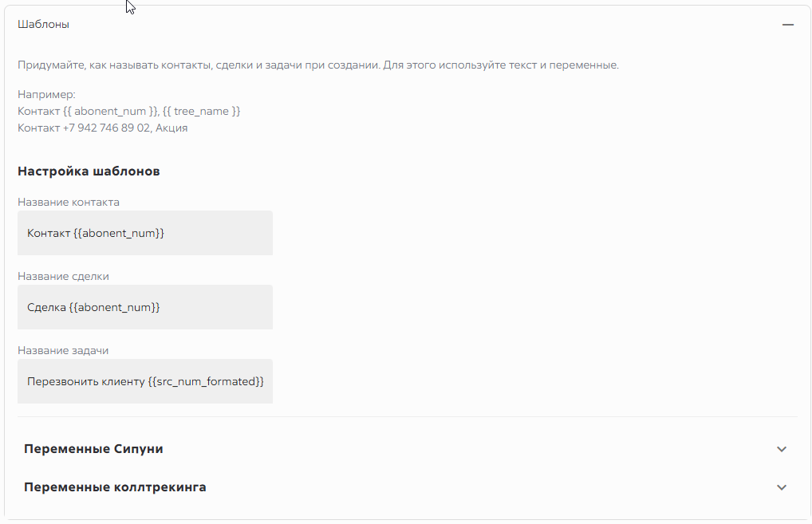This screenshot has height=524, width=812.
Task: Click the Настройка шаблонов heading
Action: click(89, 171)
